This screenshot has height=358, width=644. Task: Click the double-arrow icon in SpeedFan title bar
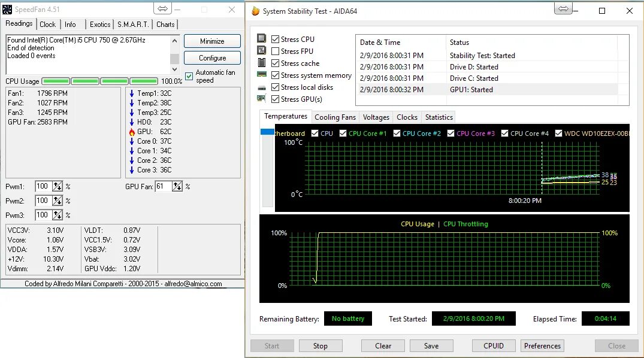click(162, 8)
